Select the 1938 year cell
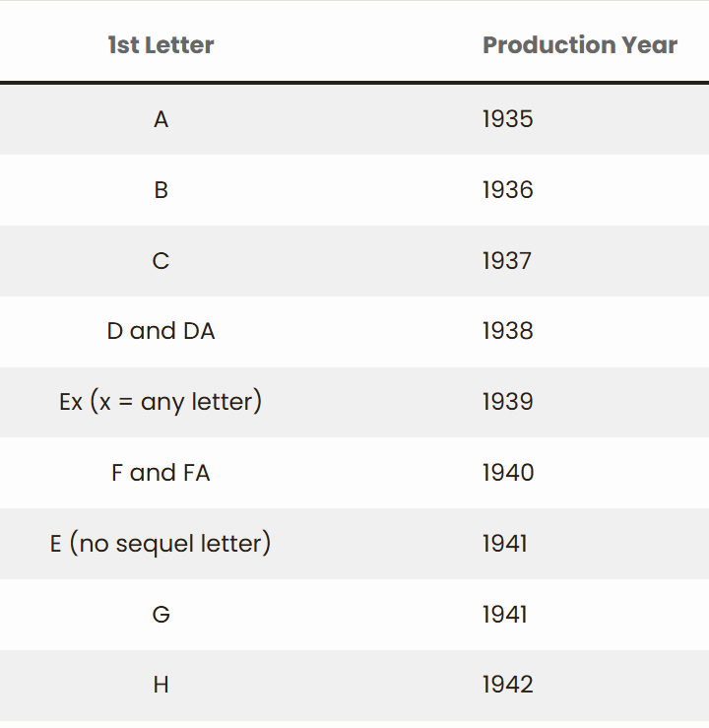The height and width of the screenshot is (728, 709). [x=507, y=331]
